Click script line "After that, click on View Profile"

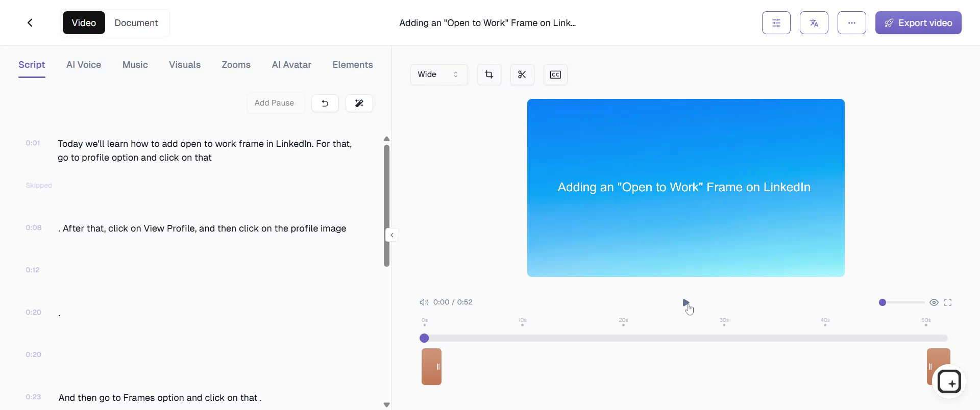pos(202,228)
